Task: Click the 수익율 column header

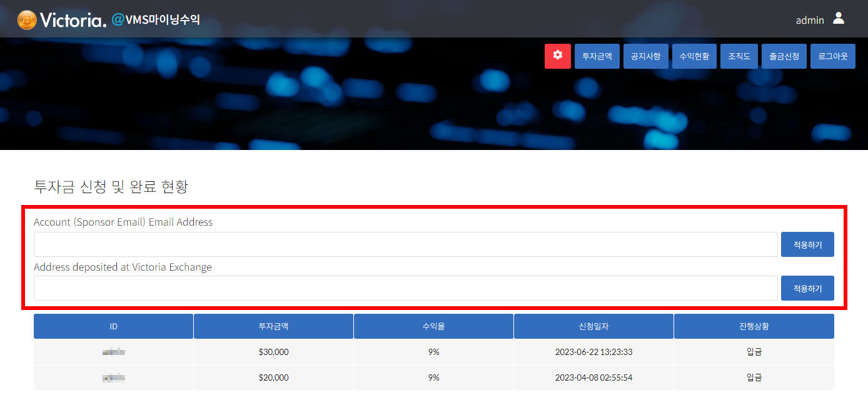Action: click(x=433, y=326)
